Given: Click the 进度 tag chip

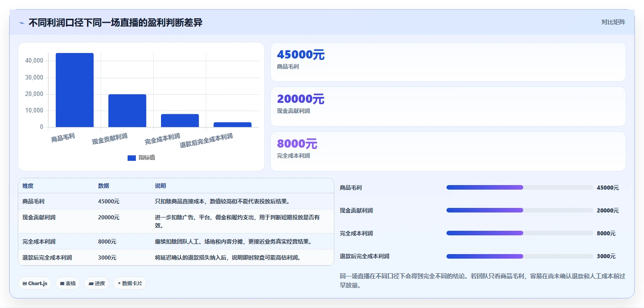Looking at the screenshot, I should click(x=97, y=283).
